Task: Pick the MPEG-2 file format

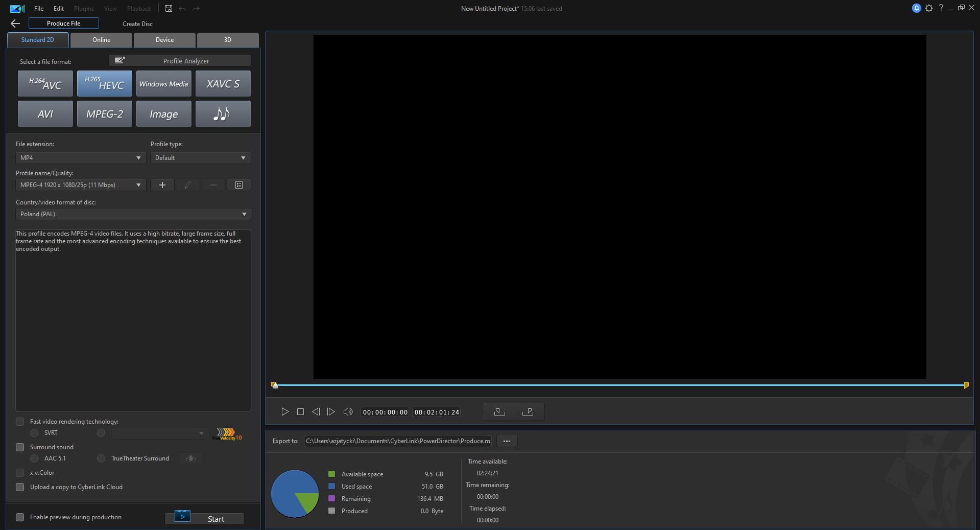Action: click(x=105, y=113)
